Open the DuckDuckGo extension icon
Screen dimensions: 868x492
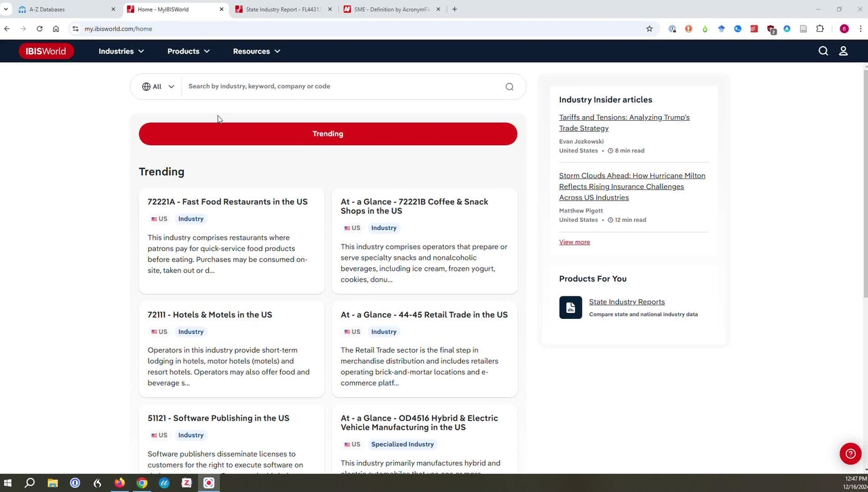688,29
